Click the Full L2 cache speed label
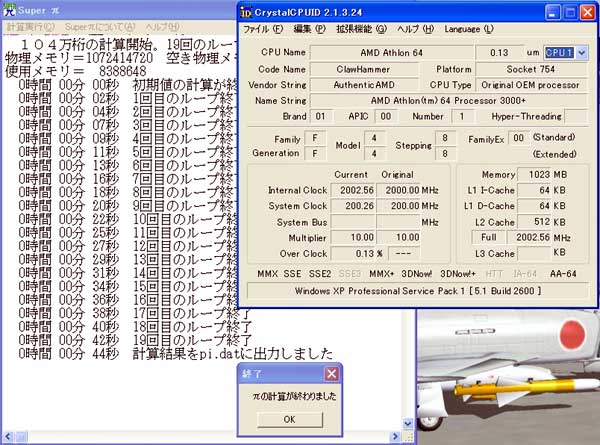Image resolution: width=600 pixels, height=445 pixels. pos(489,237)
